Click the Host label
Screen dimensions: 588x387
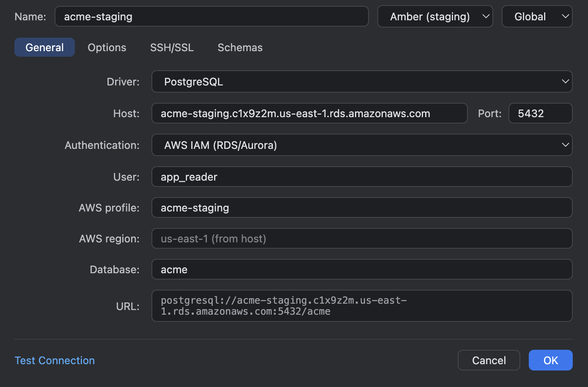pos(126,113)
